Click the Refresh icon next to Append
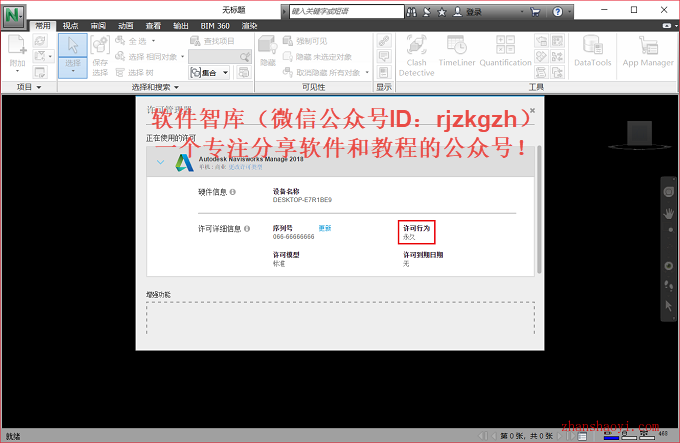The width and height of the screenshot is (680, 443). pos(40,41)
